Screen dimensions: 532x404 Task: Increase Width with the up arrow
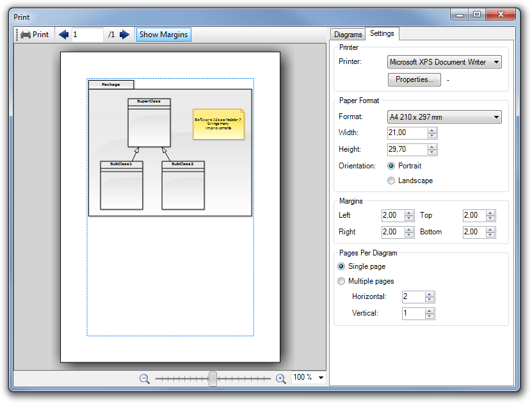tap(432, 130)
